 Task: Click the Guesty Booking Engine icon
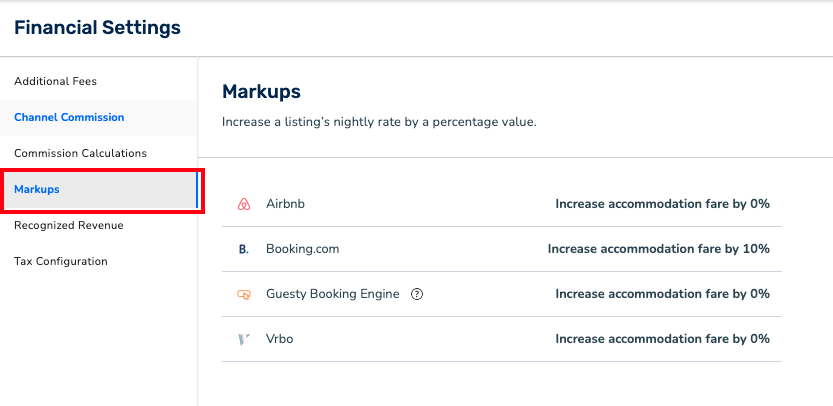[x=243, y=294]
